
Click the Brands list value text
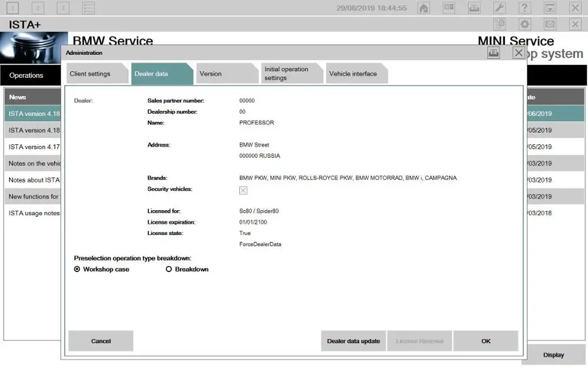tap(348, 178)
